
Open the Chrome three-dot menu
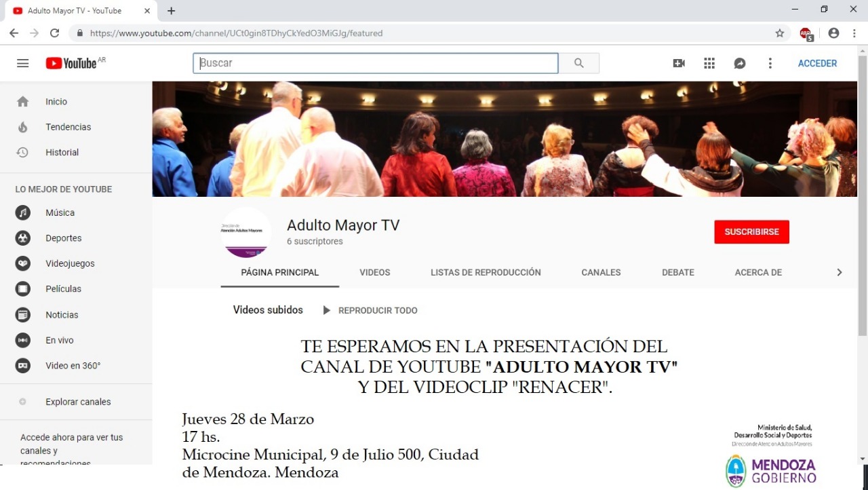tap(854, 33)
